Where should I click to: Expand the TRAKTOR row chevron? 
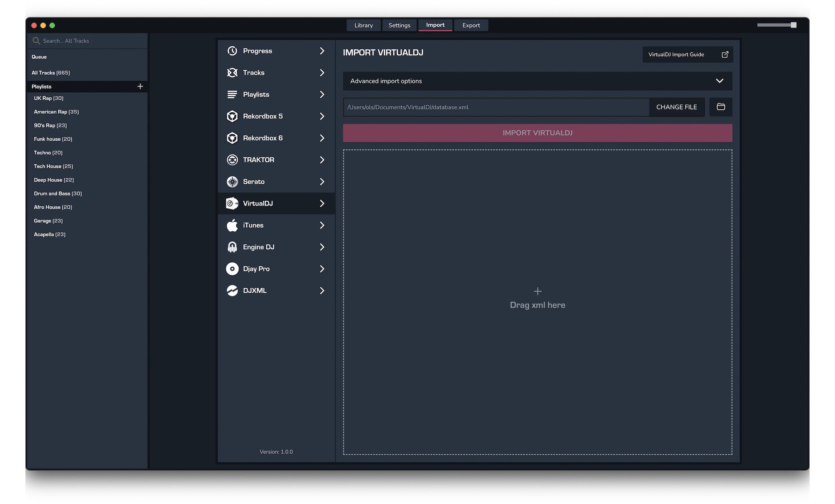(322, 160)
